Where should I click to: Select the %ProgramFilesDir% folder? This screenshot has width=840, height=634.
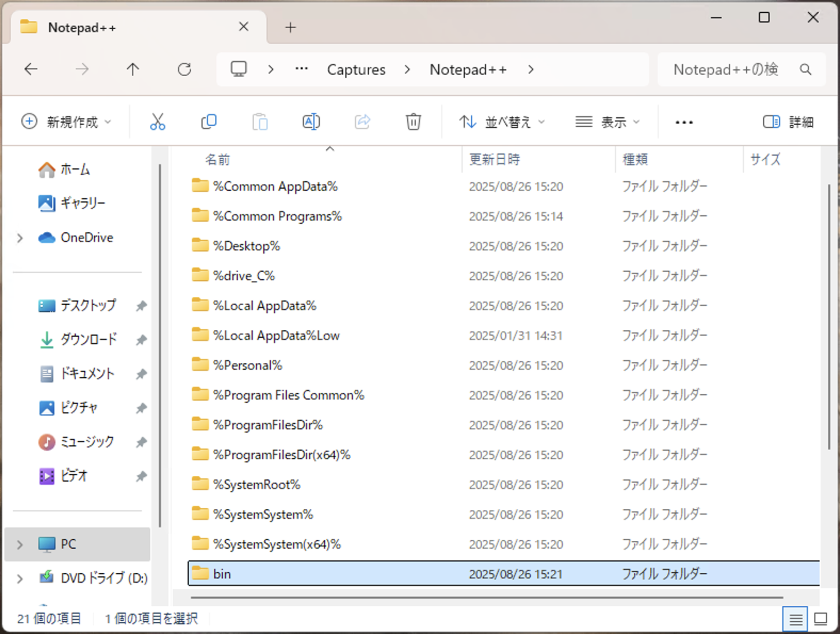pos(268,425)
